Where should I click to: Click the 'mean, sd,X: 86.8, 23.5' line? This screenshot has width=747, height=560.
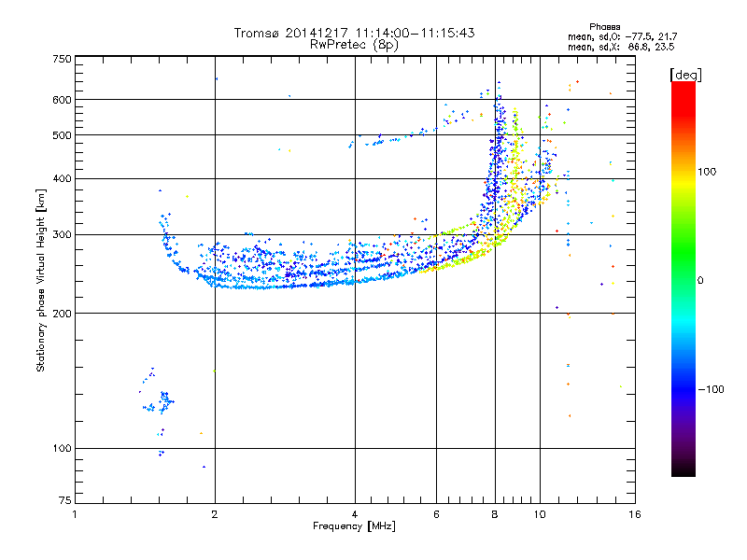(621, 47)
